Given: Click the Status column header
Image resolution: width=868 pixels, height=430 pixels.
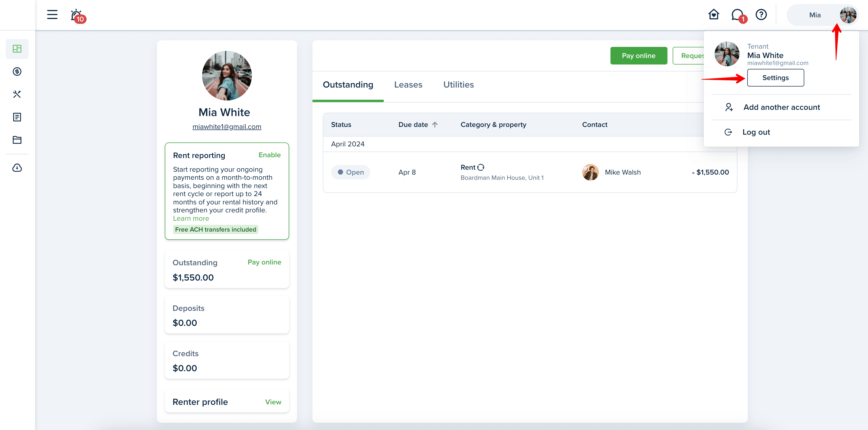Looking at the screenshot, I should click(x=341, y=125).
